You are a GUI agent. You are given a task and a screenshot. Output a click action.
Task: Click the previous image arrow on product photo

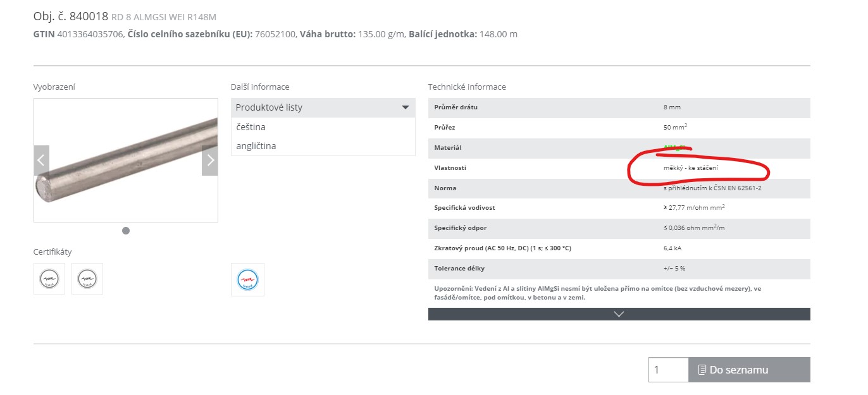click(41, 161)
